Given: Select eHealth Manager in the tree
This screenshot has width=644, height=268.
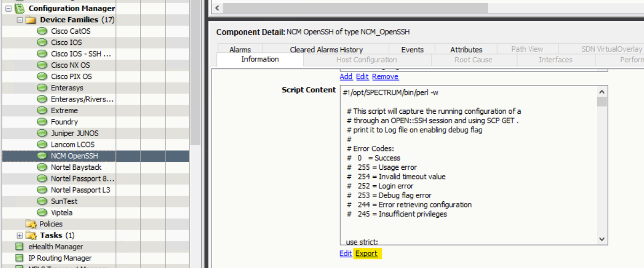Looking at the screenshot, I should click(x=56, y=247).
